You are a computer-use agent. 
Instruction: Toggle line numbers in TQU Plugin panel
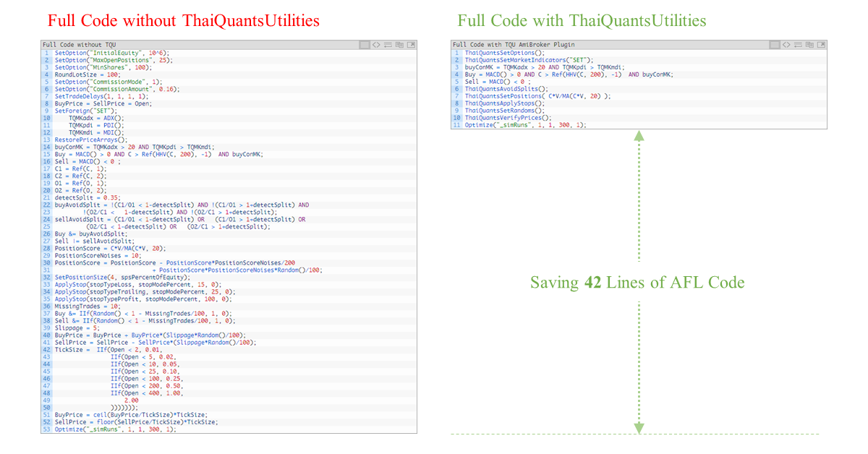pos(774,45)
